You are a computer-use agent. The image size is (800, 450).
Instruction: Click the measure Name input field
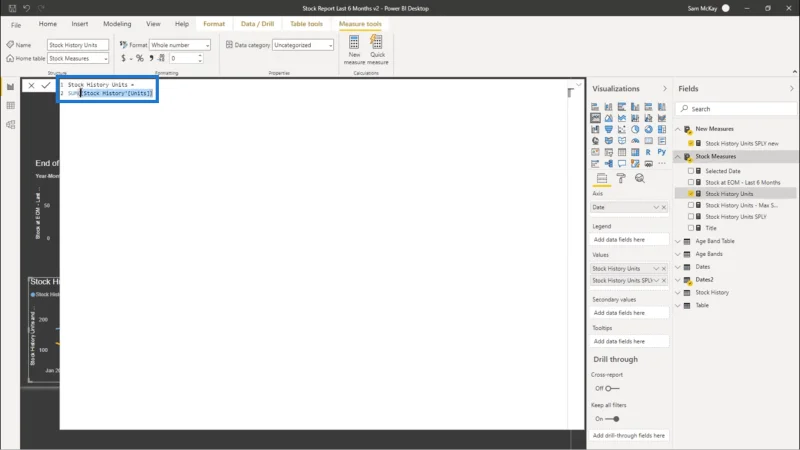pos(78,45)
